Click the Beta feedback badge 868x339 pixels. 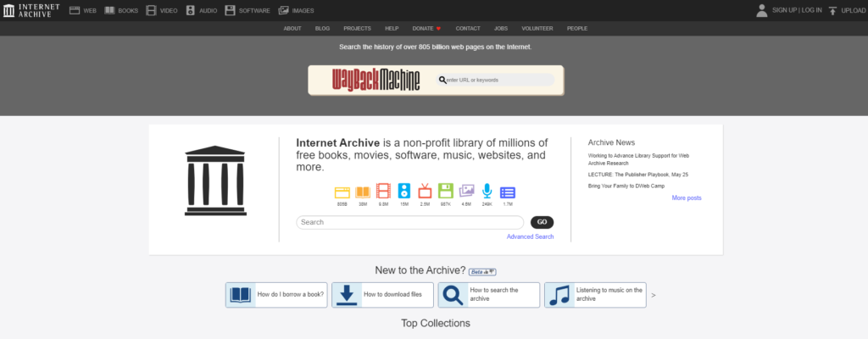point(482,272)
